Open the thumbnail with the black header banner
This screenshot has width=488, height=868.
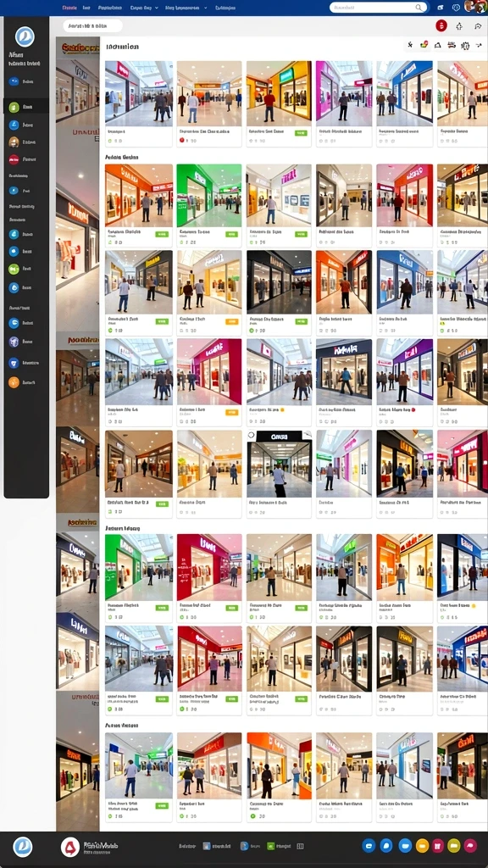pos(280,464)
